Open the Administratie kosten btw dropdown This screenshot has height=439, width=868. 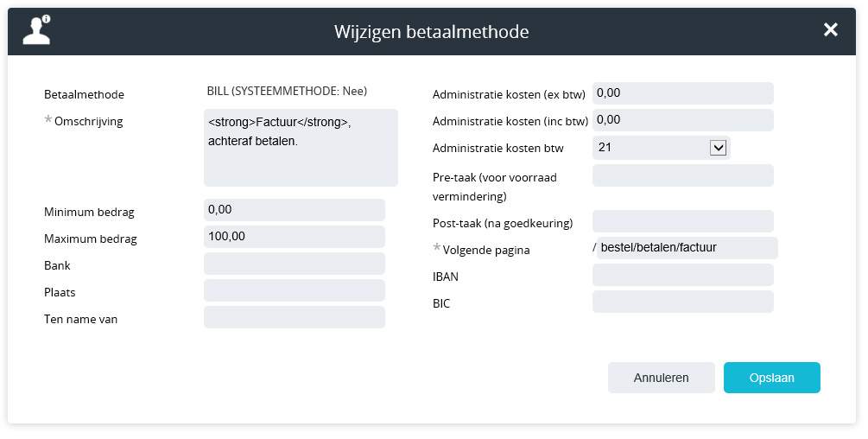(x=718, y=148)
